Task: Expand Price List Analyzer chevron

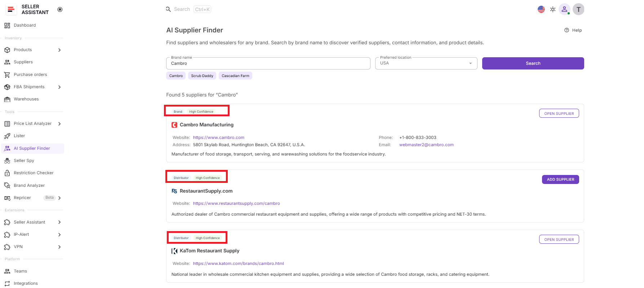Action: (59, 124)
